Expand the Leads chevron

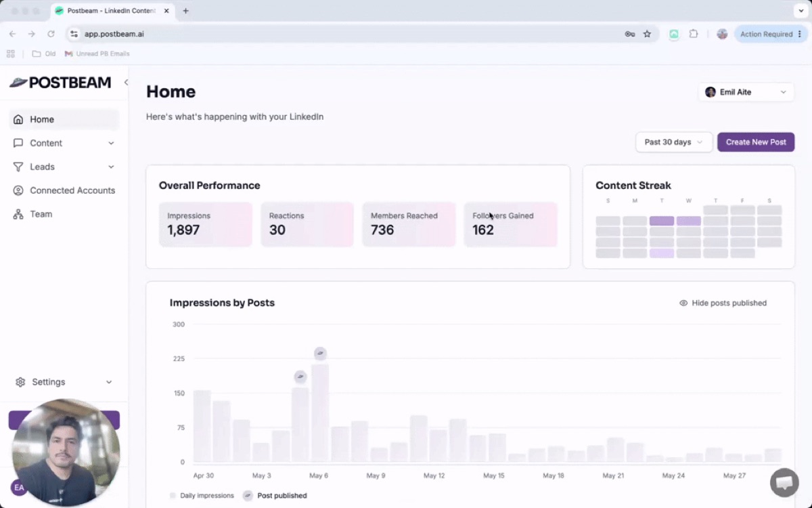pyautogui.click(x=111, y=167)
